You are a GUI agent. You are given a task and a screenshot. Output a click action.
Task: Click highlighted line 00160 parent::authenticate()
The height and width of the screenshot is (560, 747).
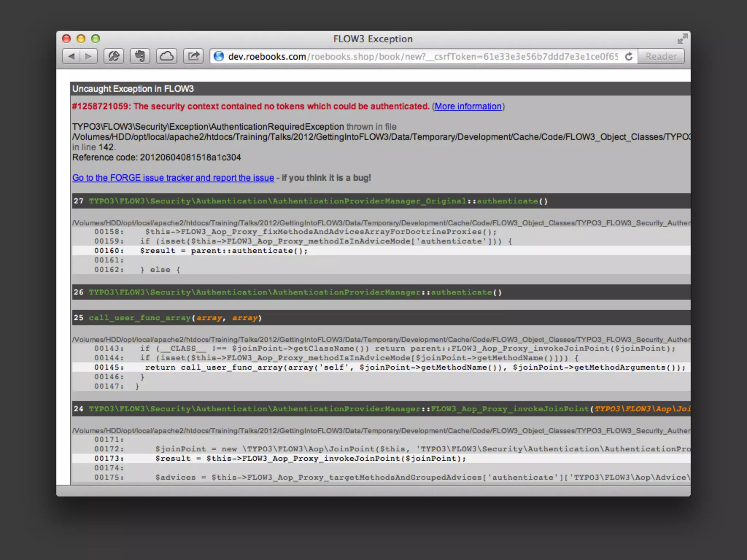tap(224, 251)
